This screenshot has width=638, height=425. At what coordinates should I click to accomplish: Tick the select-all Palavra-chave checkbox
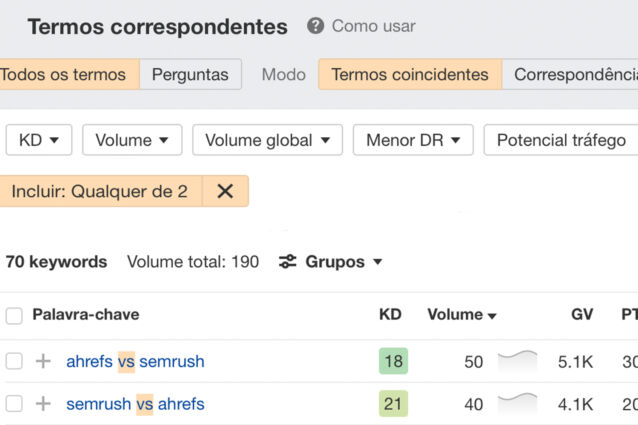click(14, 315)
